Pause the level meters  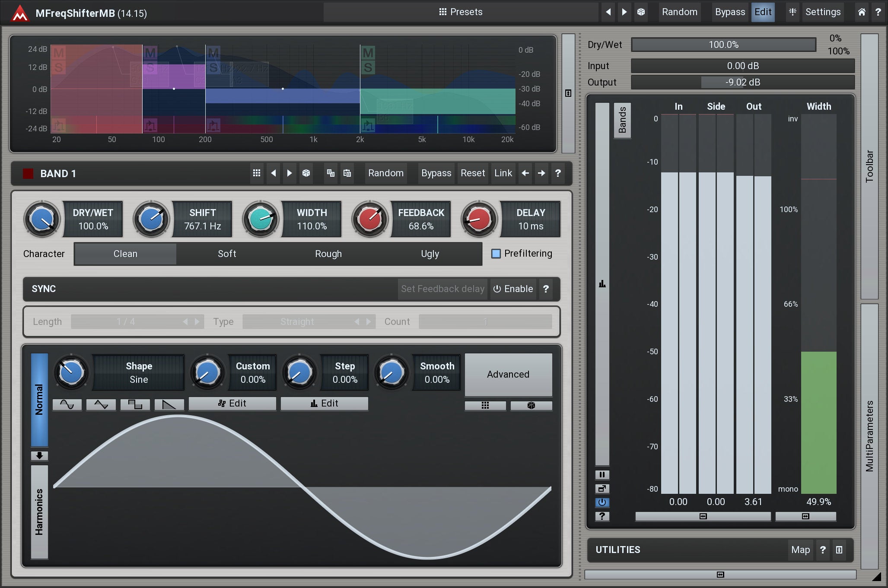[602, 475]
